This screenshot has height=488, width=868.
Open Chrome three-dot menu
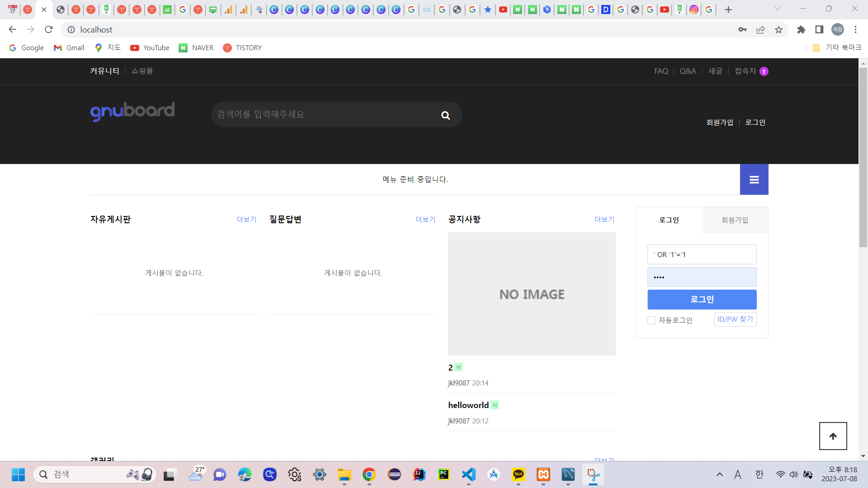855,30
